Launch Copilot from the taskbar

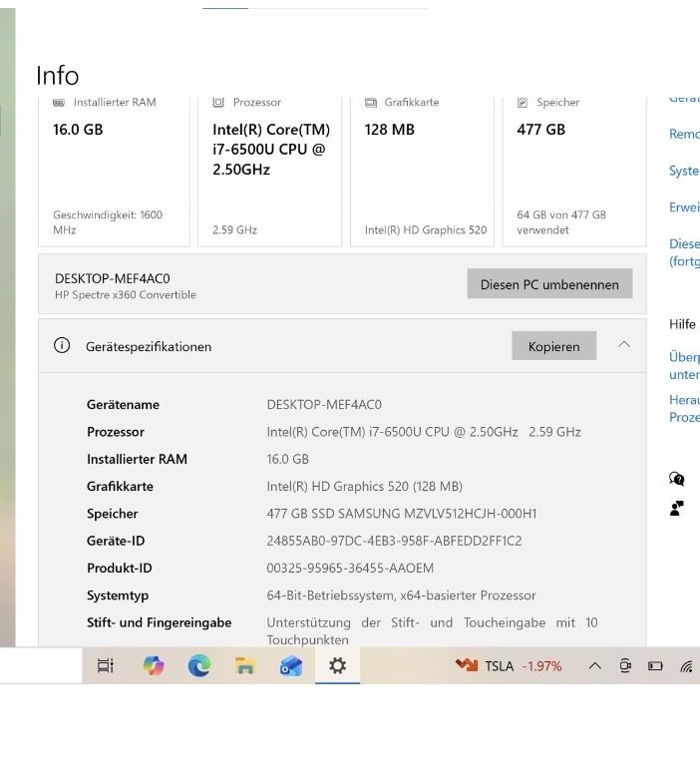[154, 665]
